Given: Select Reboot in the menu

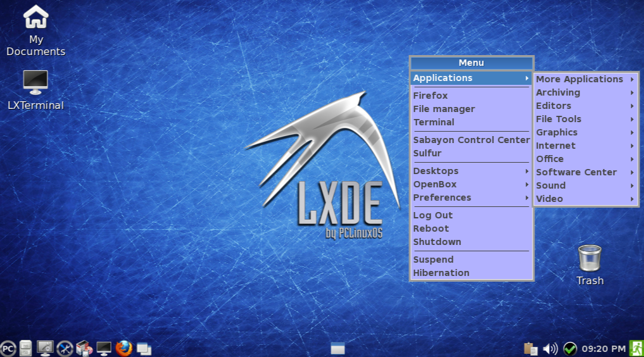Looking at the screenshot, I should [x=472, y=229].
